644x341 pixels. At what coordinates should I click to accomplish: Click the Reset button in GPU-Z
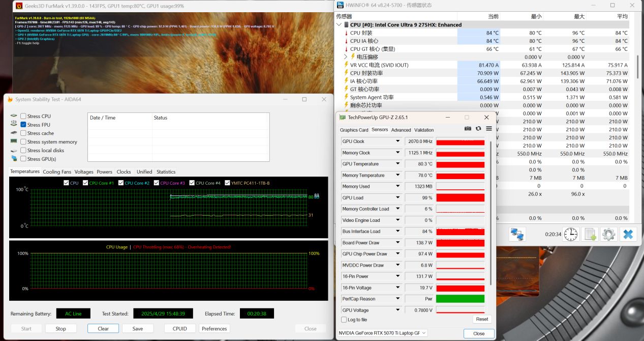[x=482, y=319]
